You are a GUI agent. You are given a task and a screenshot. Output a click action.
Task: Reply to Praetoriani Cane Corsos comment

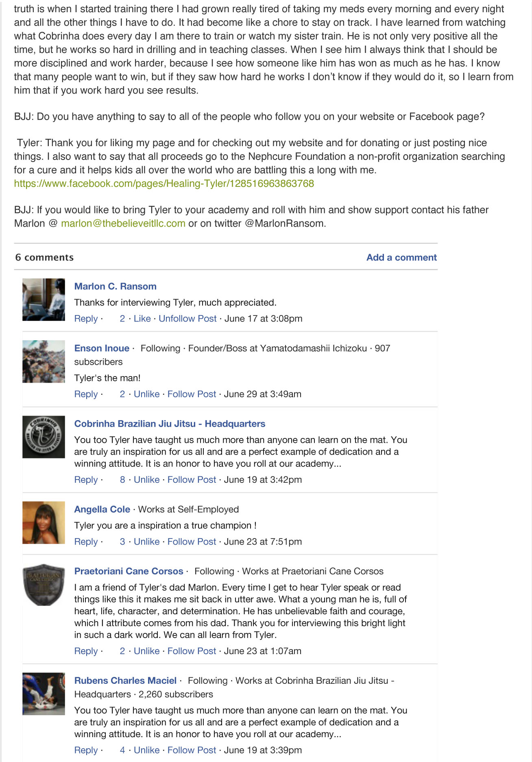pyautogui.click(x=86, y=651)
